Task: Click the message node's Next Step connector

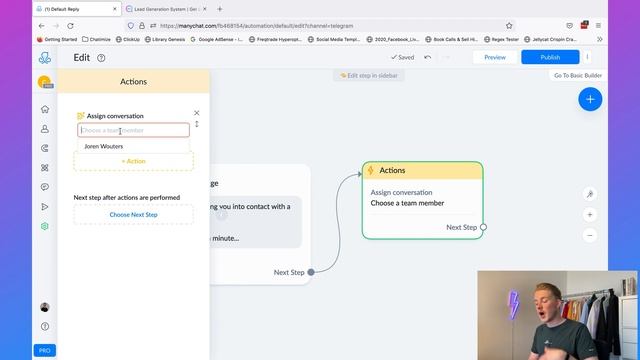Action: 311,272
